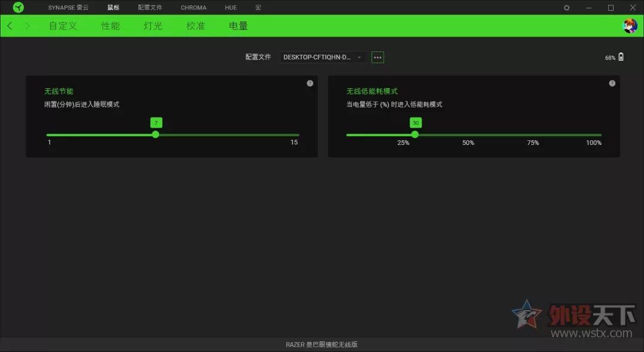Switch to the 校准 tab

(x=196, y=26)
